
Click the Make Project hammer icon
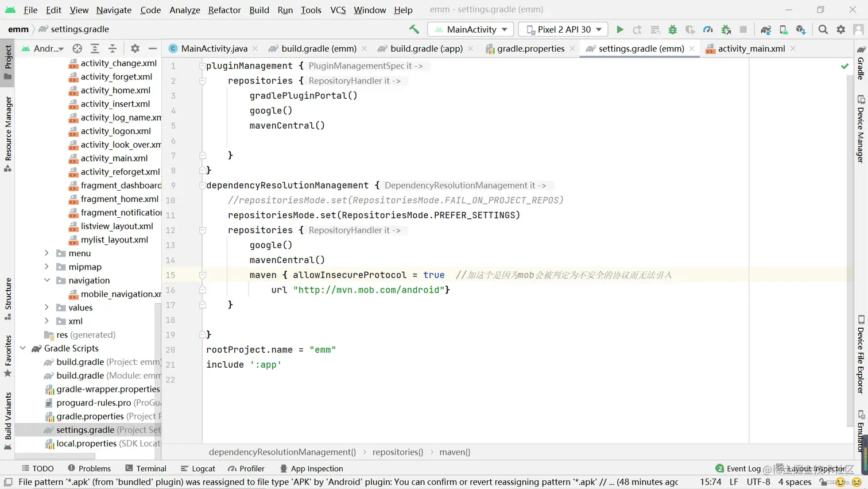pyautogui.click(x=414, y=29)
